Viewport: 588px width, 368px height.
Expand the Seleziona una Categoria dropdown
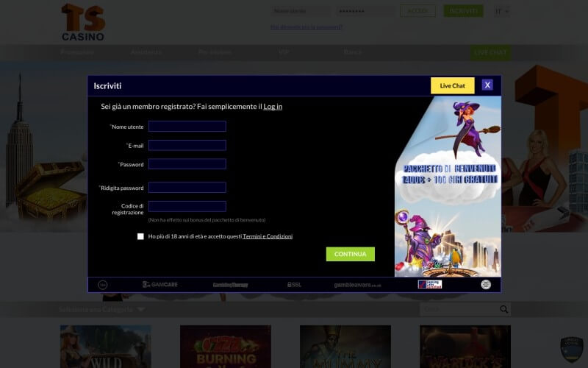[101, 309]
